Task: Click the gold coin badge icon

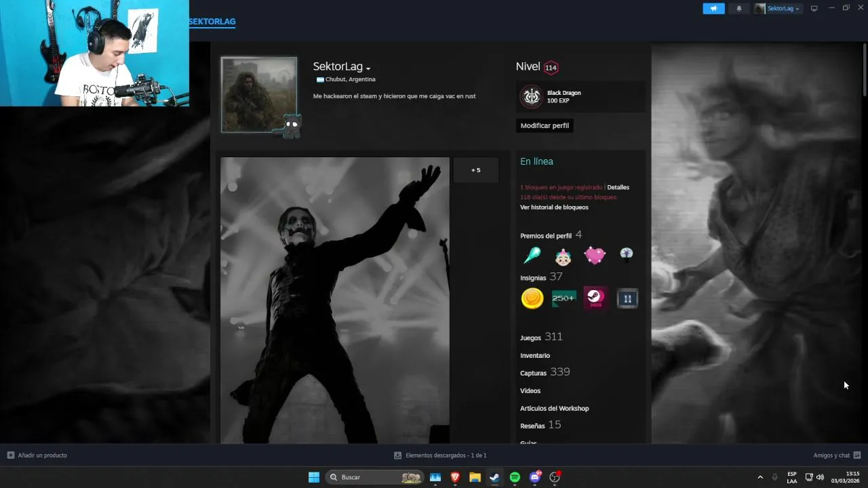Action: [x=532, y=298]
